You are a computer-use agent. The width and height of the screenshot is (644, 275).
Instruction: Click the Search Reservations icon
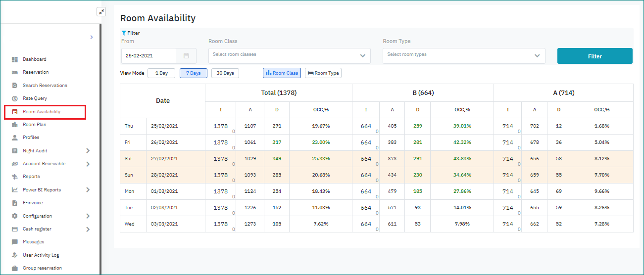click(x=15, y=86)
